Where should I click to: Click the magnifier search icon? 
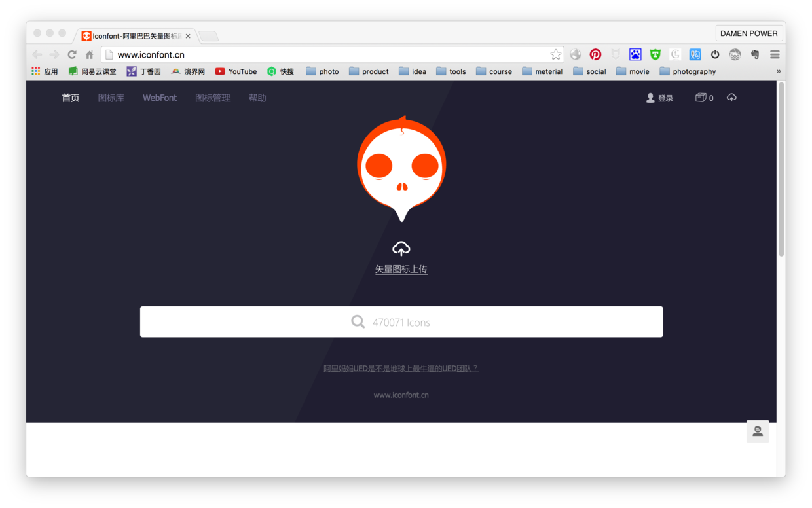pos(358,321)
